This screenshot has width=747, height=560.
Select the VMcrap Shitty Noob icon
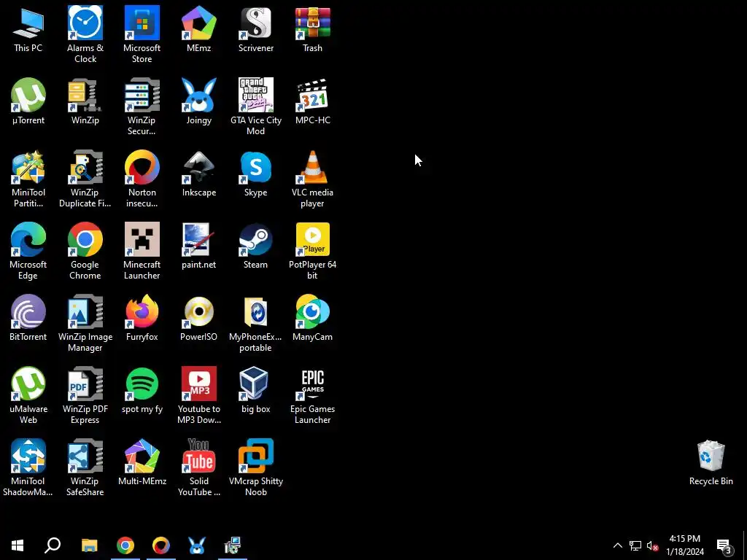256,467
